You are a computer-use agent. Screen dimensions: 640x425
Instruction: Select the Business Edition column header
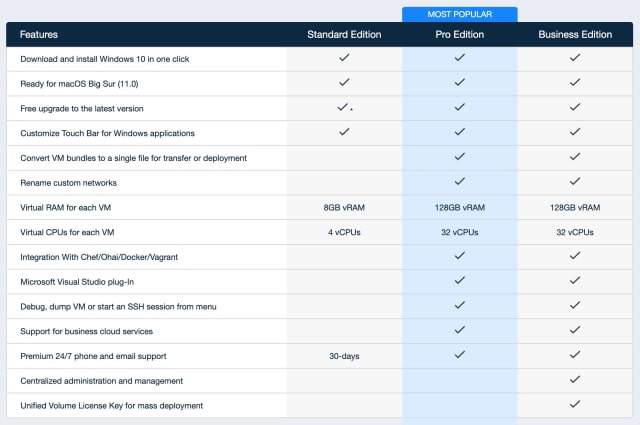tap(575, 34)
